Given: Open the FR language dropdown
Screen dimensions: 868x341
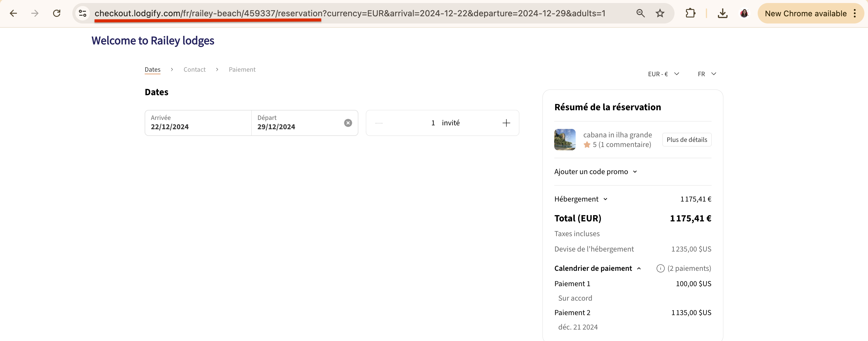Looking at the screenshot, I should pyautogui.click(x=706, y=74).
